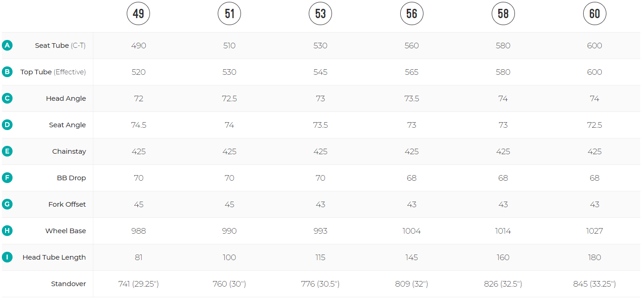Click the Head Tube Length label
Screen dimensions: 644x301
[x=54, y=257]
